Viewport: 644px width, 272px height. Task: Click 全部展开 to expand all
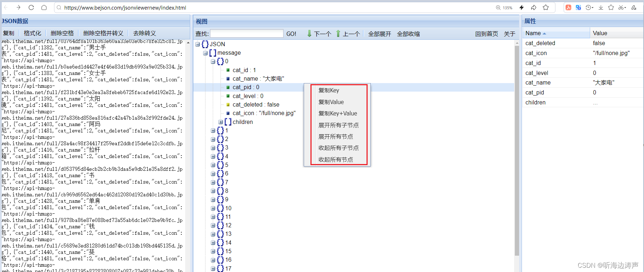[x=380, y=34]
